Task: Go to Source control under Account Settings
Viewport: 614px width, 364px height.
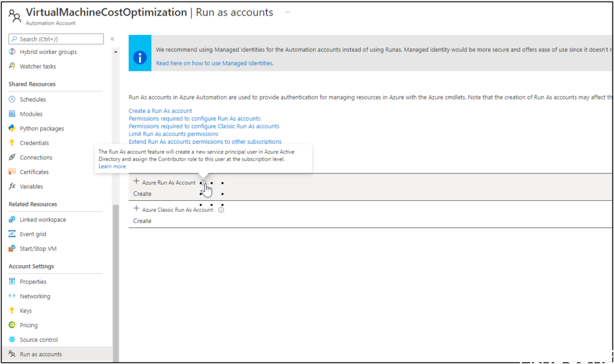Action: pyautogui.click(x=39, y=339)
